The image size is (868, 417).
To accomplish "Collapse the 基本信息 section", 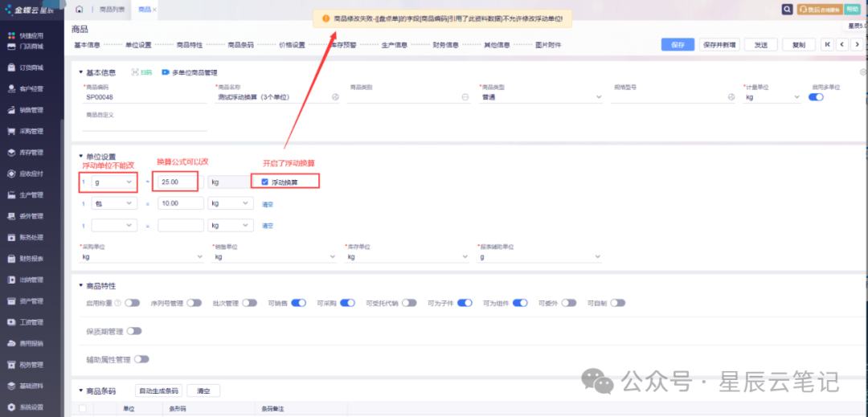I will [81, 72].
